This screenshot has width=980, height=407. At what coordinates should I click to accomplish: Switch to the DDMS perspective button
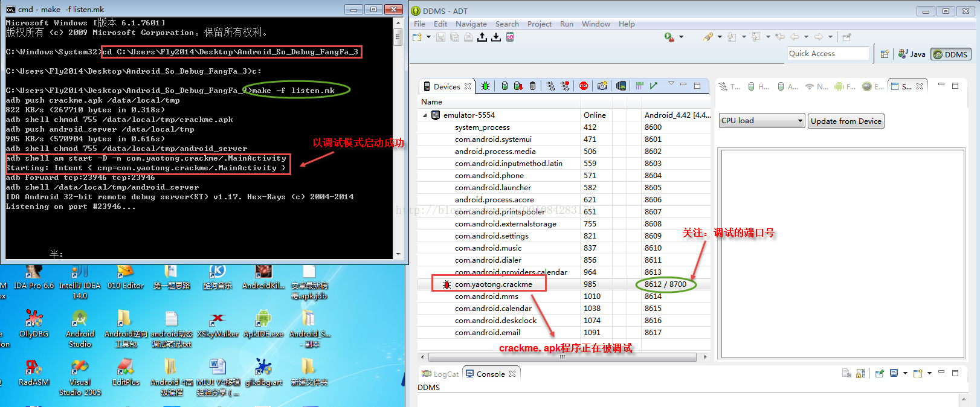point(951,54)
